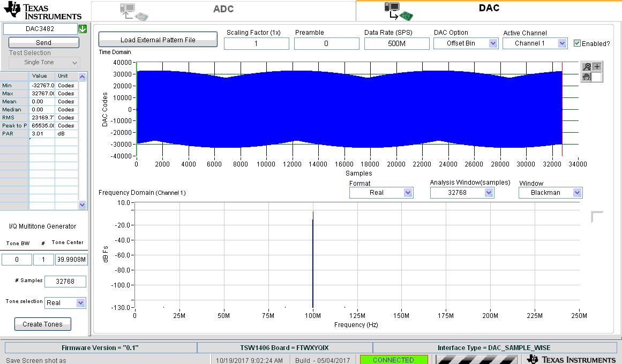622x364 pixels.
Task: Click the Texas Instruments logo at top left
Action: [x=42, y=11]
